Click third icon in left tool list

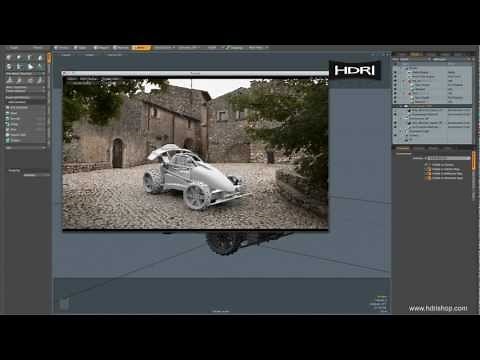(7, 119)
